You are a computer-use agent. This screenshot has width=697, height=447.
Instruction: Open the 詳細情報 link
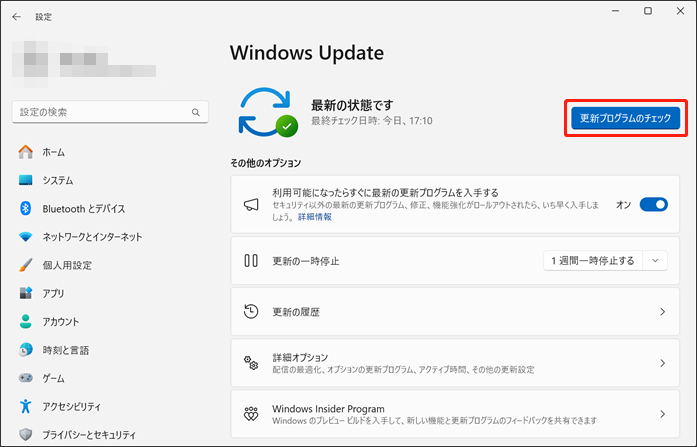click(315, 217)
